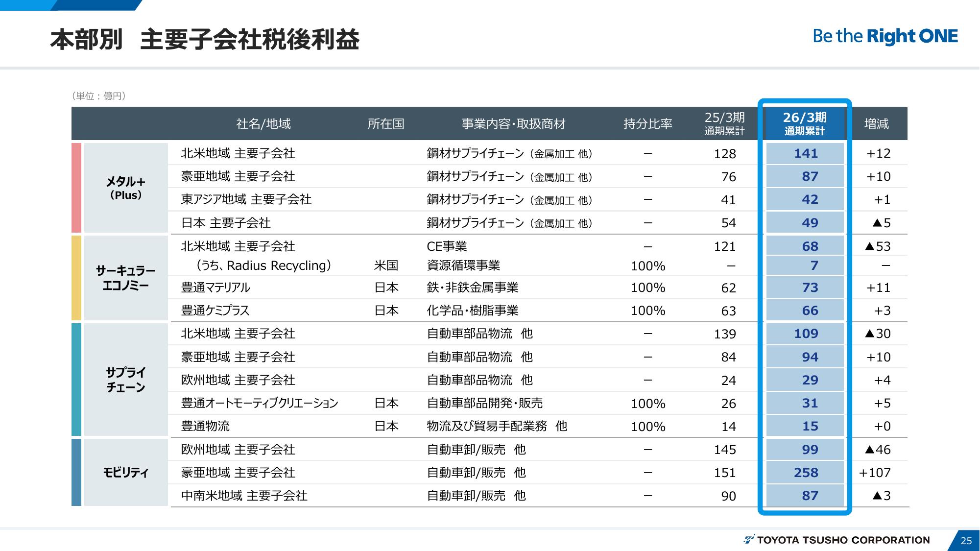The height and width of the screenshot is (551, 980).
Task: Click the highlighted value 258
Action: [x=806, y=473]
